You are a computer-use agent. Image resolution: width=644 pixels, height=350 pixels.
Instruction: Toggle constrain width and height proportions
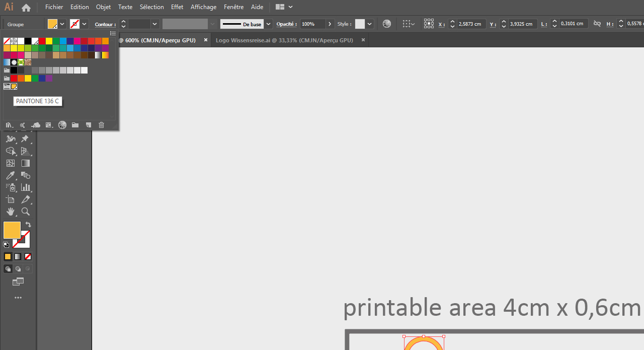coord(597,24)
